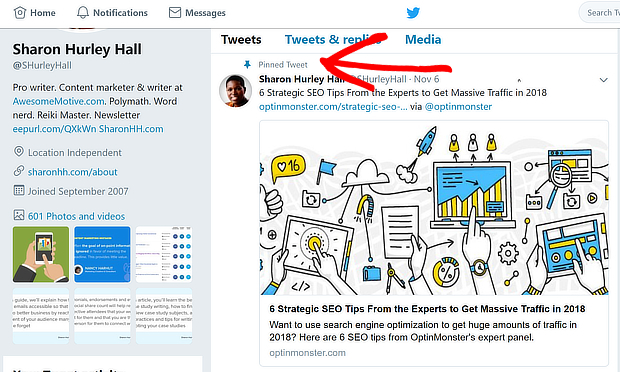The image size is (620, 372).
Task: Open the AwesomeMotive.com bio link
Action: click(x=59, y=101)
